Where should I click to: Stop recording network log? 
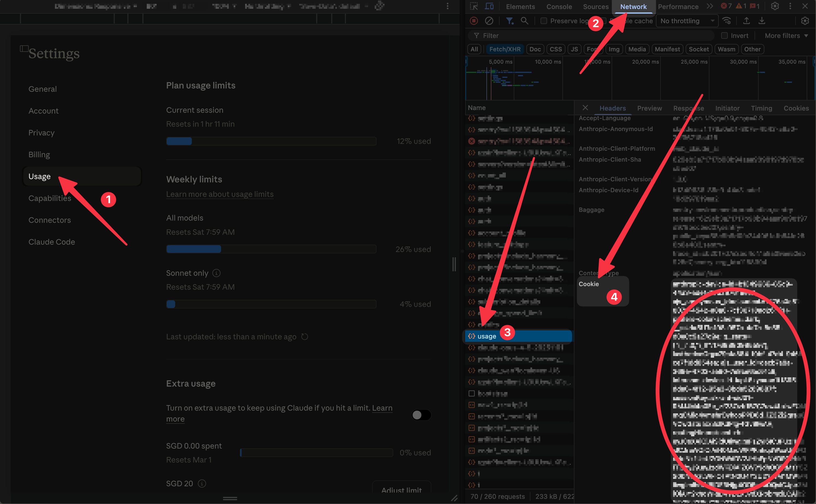474,21
